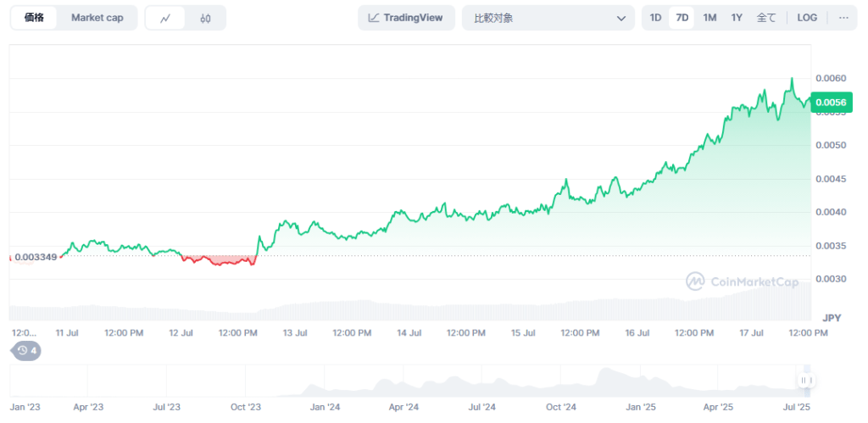Click the chevron arrow in compare dropdown
This screenshot has width=868, height=423.
click(x=621, y=18)
